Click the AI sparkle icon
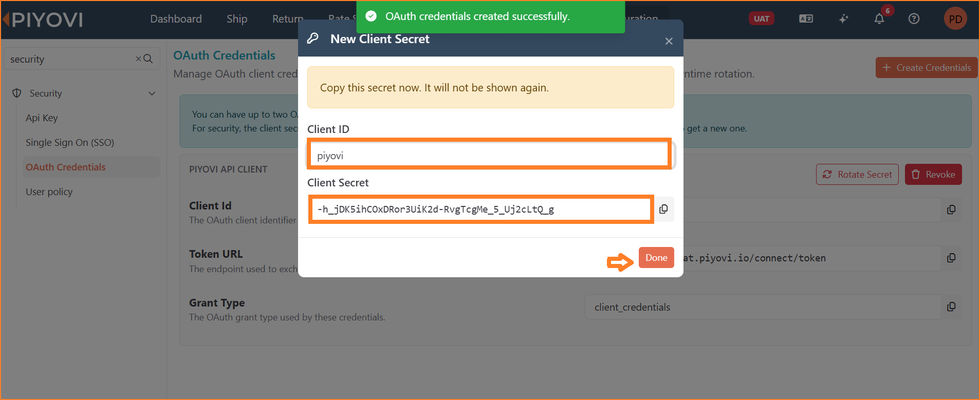This screenshot has width=980, height=400. [843, 19]
